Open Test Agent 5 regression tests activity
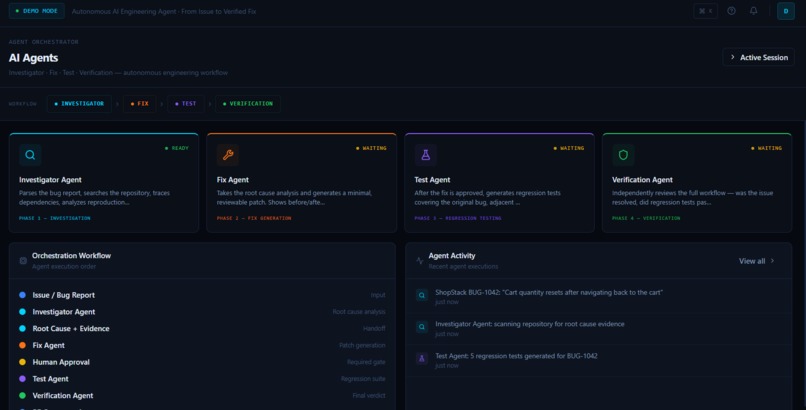Viewport: 806px width, 410px height. 599,360
